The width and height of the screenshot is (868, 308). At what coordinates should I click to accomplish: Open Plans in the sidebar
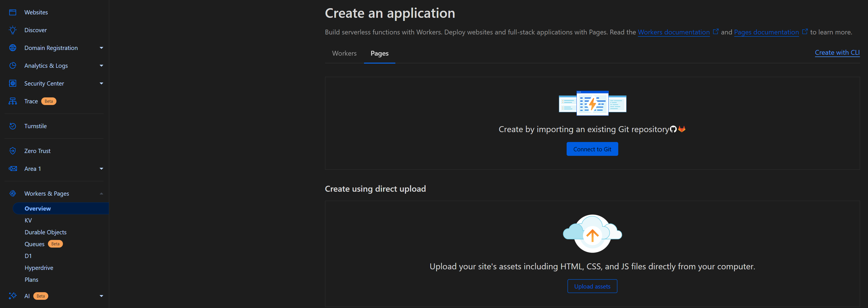point(31,280)
